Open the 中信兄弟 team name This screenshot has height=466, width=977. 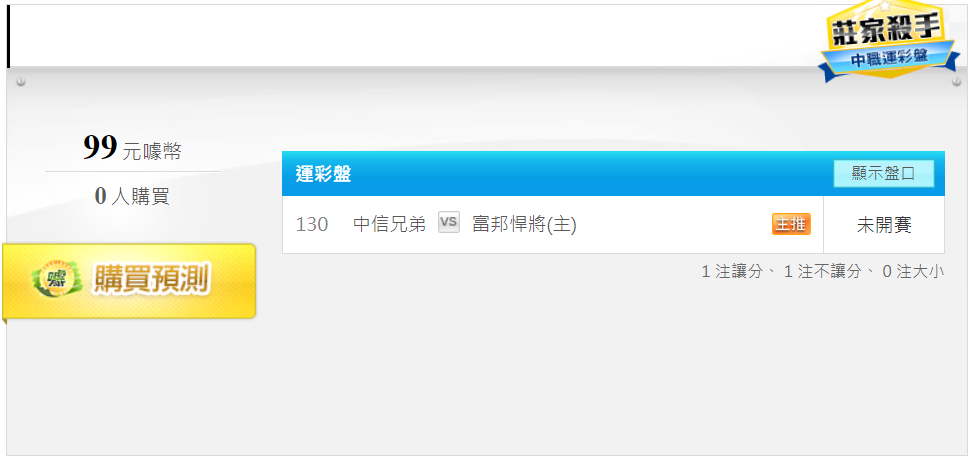pyautogui.click(x=389, y=224)
